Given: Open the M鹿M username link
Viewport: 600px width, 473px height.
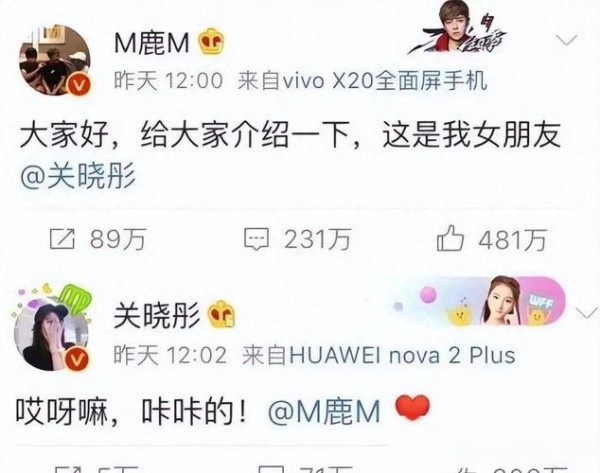Looking at the screenshot, I should point(152,42).
